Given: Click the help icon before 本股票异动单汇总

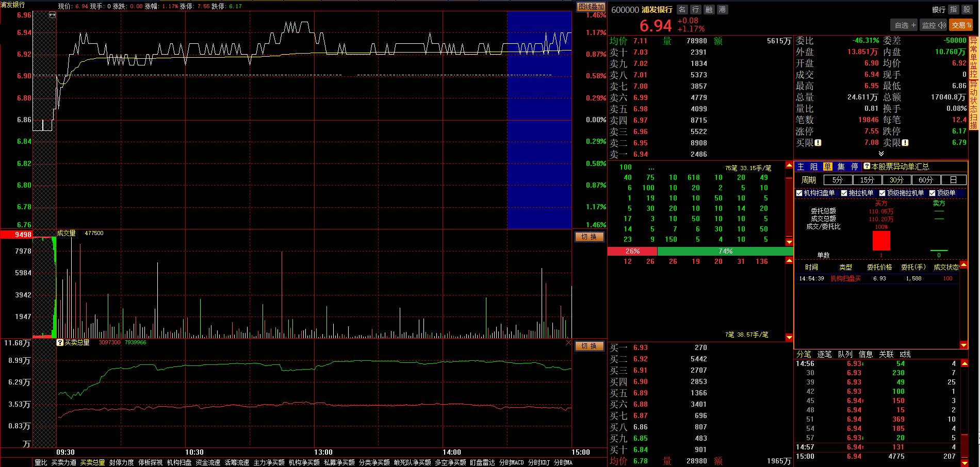Looking at the screenshot, I should [867, 166].
